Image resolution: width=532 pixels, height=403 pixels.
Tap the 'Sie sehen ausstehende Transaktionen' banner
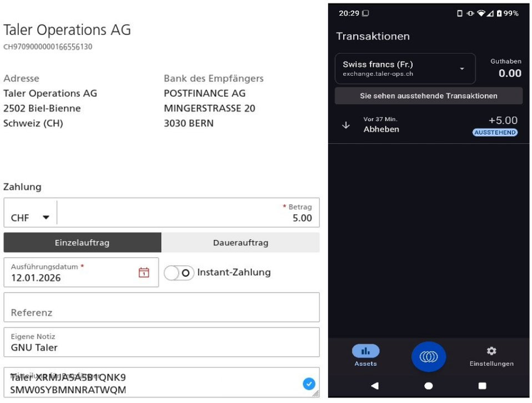pos(428,96)
